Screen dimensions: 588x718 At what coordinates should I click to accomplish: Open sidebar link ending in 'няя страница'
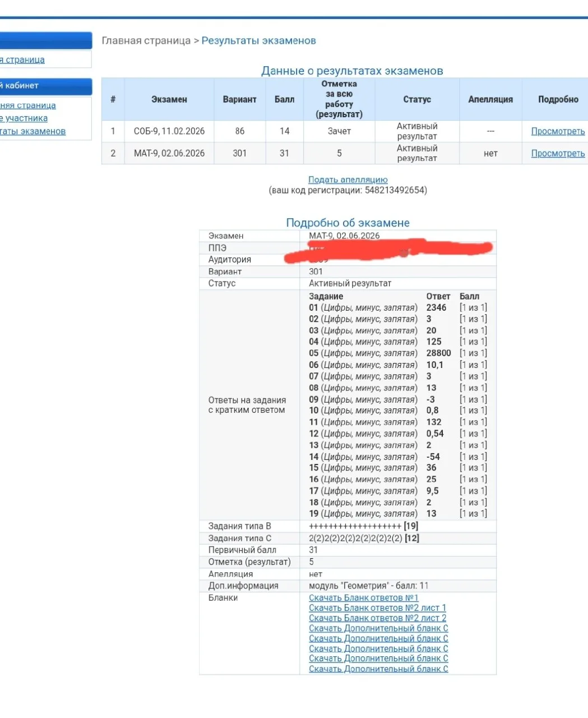pyautogui.click(x=28, y=105)
